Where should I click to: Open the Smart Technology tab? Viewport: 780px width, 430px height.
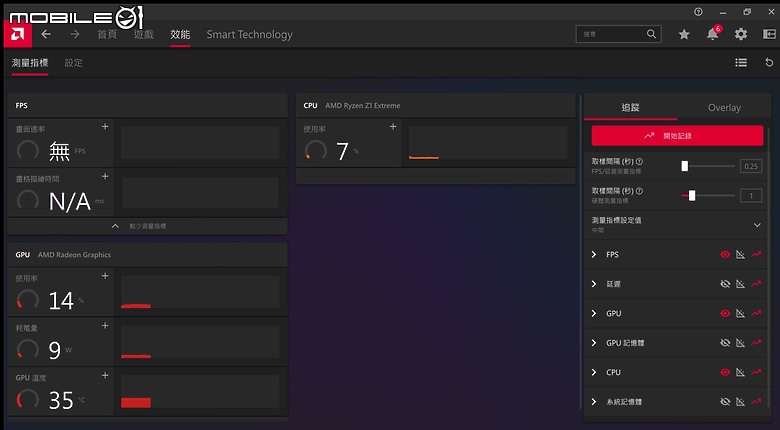coord(249,34)
